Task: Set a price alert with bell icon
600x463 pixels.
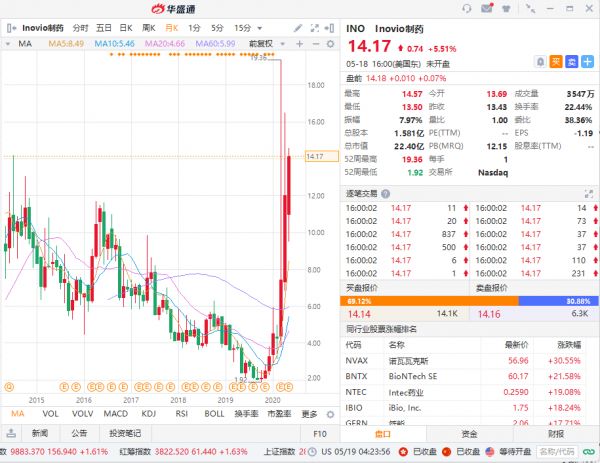Action: (541, 61)
